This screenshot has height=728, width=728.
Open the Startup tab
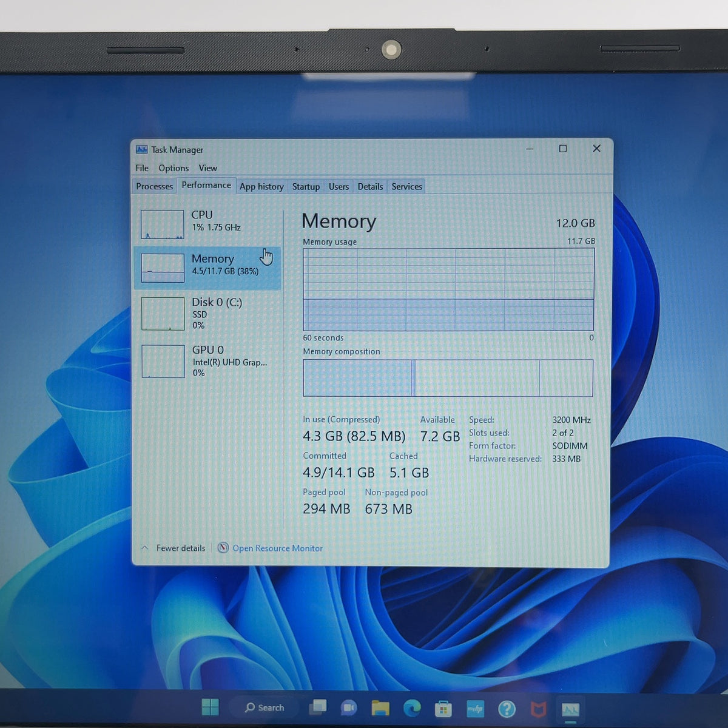306,186
